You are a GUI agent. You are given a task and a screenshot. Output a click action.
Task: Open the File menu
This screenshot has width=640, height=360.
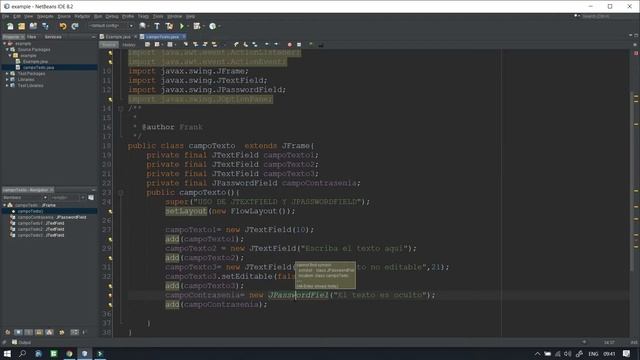[x=6, y=16]
